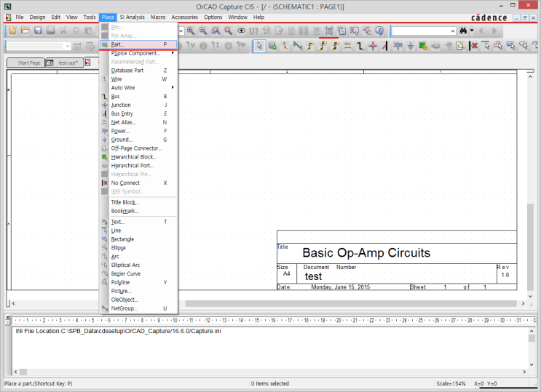Click the Open folder toolbar icon
Viewport: 541px width, 392px height.
pyautogui.click(x=25, y=31)
